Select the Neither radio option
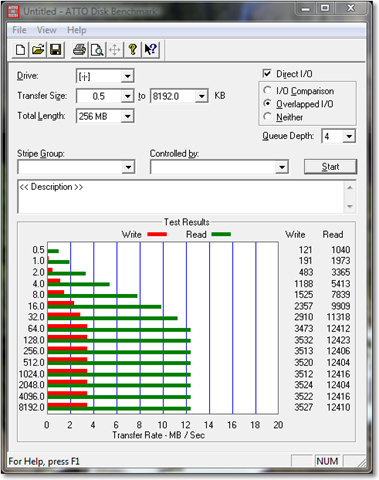 pos(267,117)
